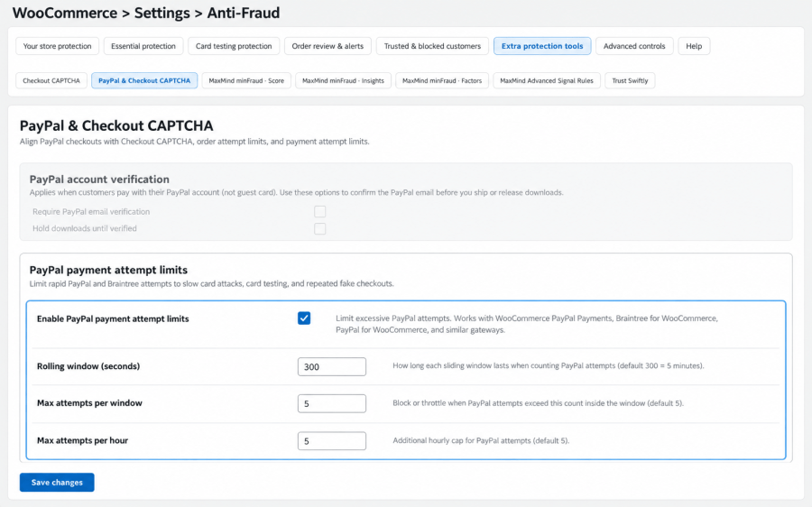The height and width of the screenshot is (507, 812).
Task: Open Trusted & blocked customers tab
Action: (432, 46)
